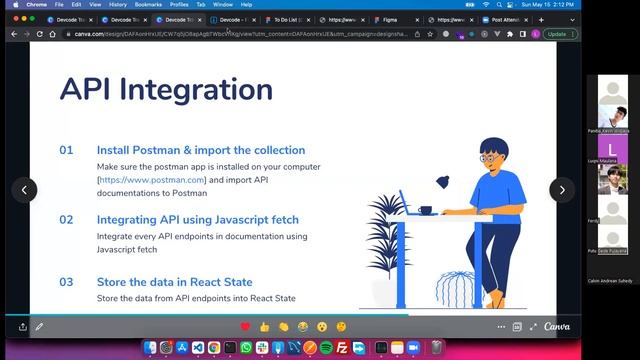The image size is (640, 360).
Task: Switch to the first Devcode tab
Action: (x=69, y=20)
